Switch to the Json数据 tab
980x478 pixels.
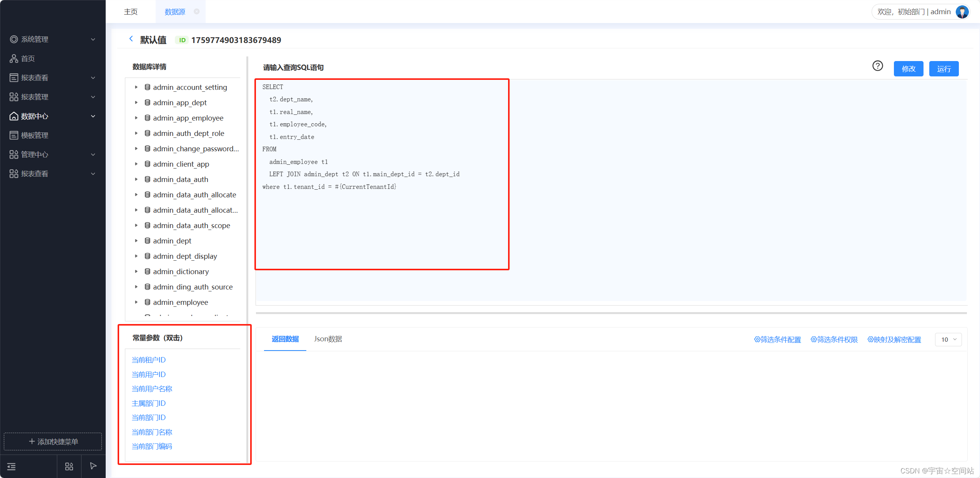pyautogui.click(x=328, y=339)
